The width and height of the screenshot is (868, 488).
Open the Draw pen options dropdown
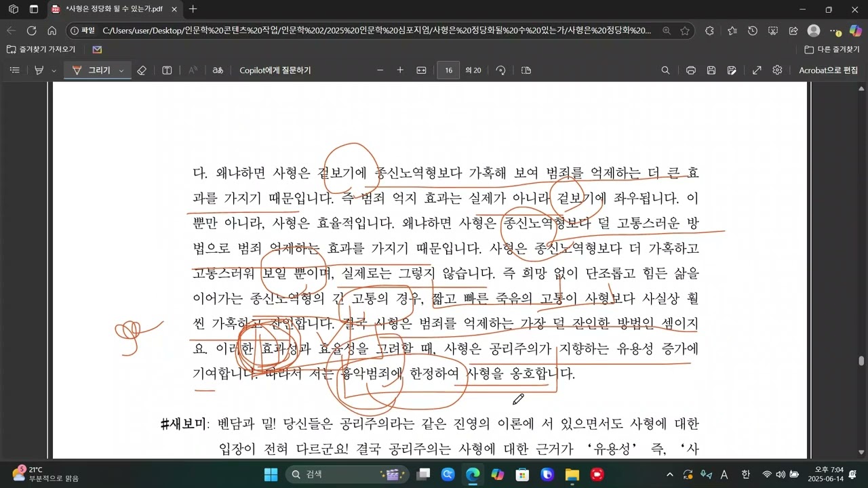click(x=121, y=70)
